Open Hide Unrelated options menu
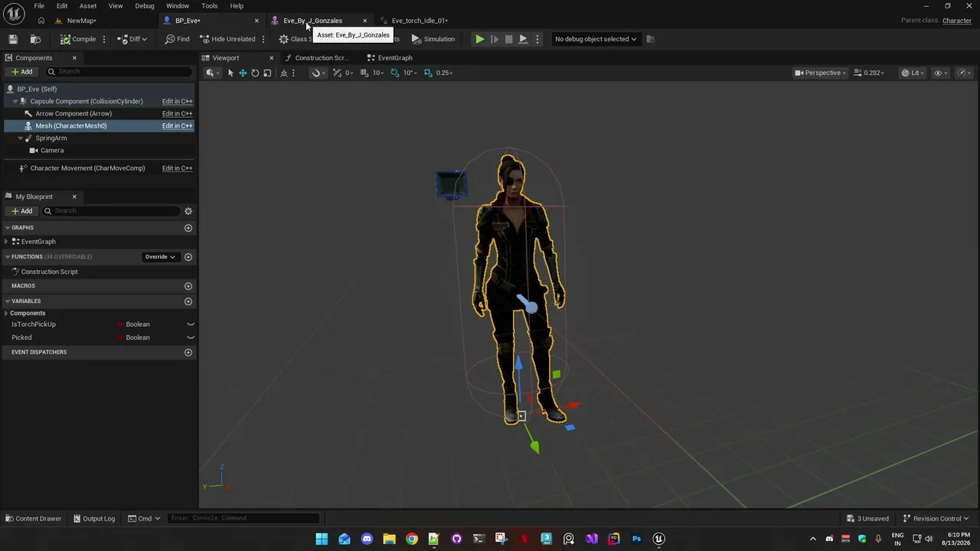Screen dimensions: 980x551 pyautogui.click(x=263, y=39)
